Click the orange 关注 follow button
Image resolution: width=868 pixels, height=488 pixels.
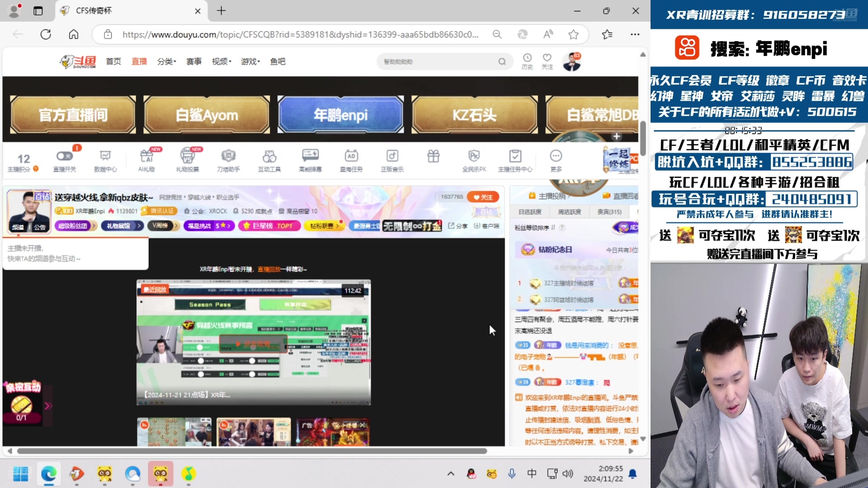tap(483, 197)
